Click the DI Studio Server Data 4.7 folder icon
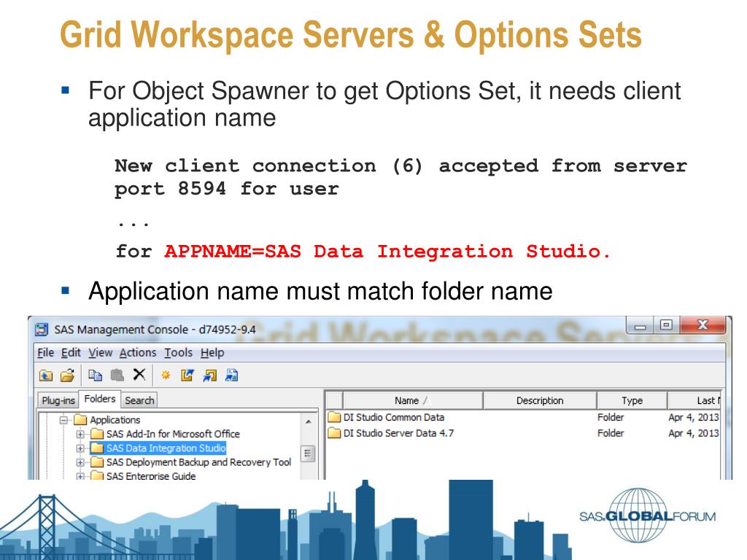 (334, 433)
